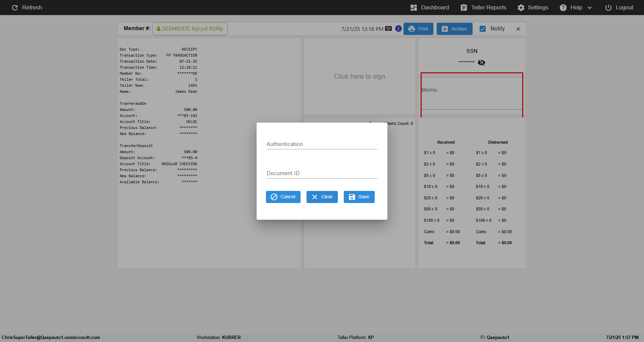Click the logged-in user email in status bar
This screenshot has height=342, width=644.
pyautogui.click(x=51, y=337)
